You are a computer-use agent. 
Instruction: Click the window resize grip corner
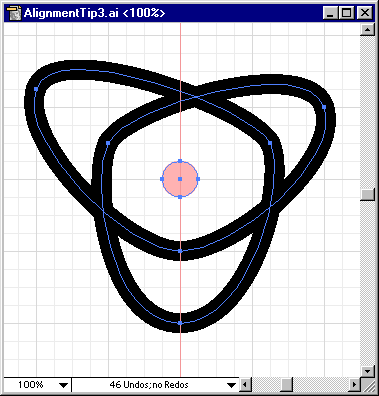368,385
